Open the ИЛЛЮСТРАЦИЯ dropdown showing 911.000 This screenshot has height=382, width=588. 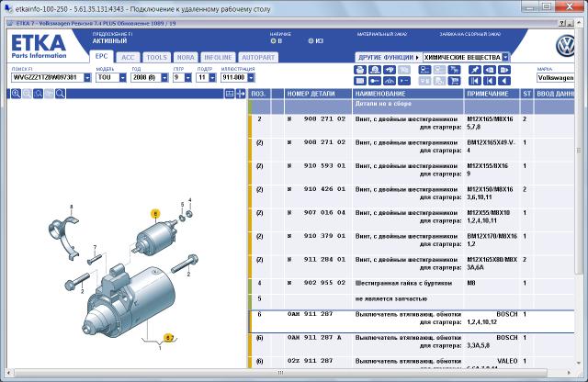(x=251, y=78)
